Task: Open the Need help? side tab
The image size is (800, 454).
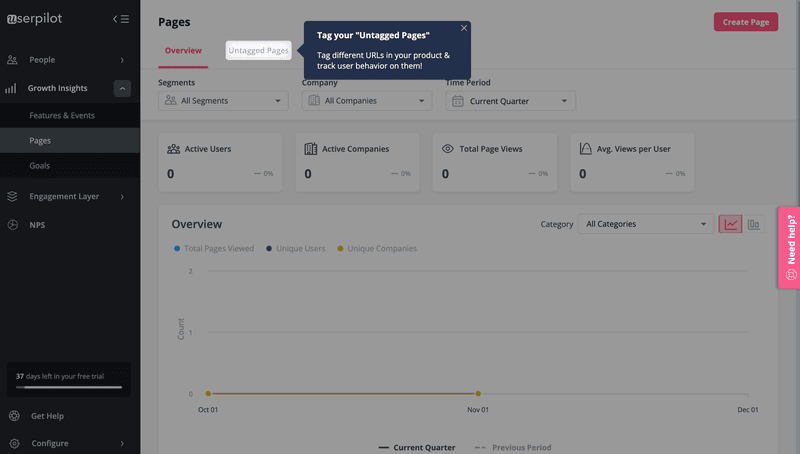Action: point(789,247)
